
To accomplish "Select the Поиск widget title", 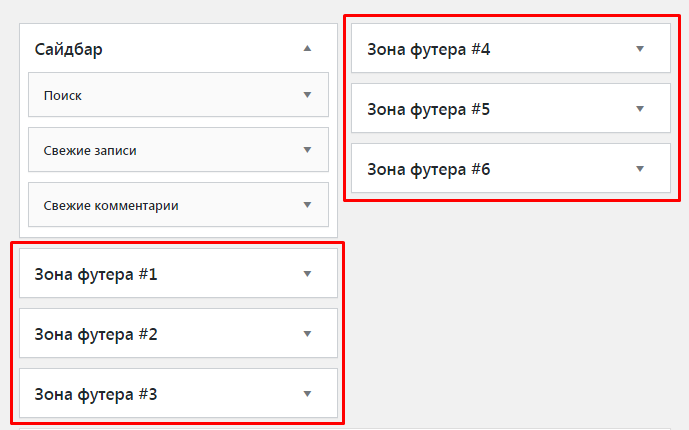I will (x=63, y=95).
